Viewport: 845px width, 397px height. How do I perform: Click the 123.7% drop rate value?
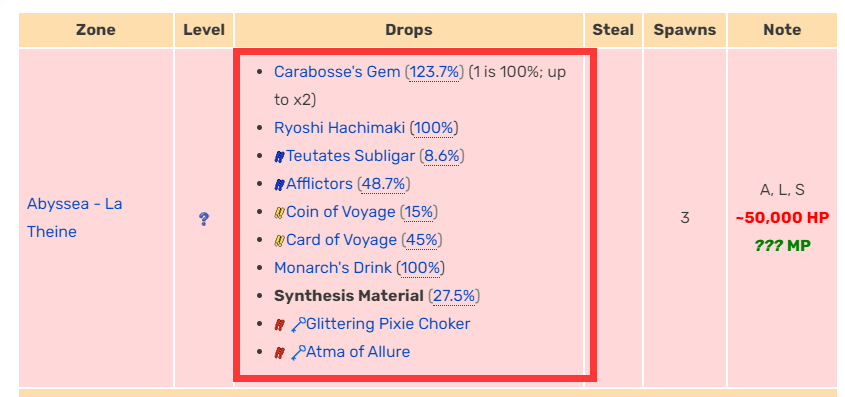(x=434, y=72)
